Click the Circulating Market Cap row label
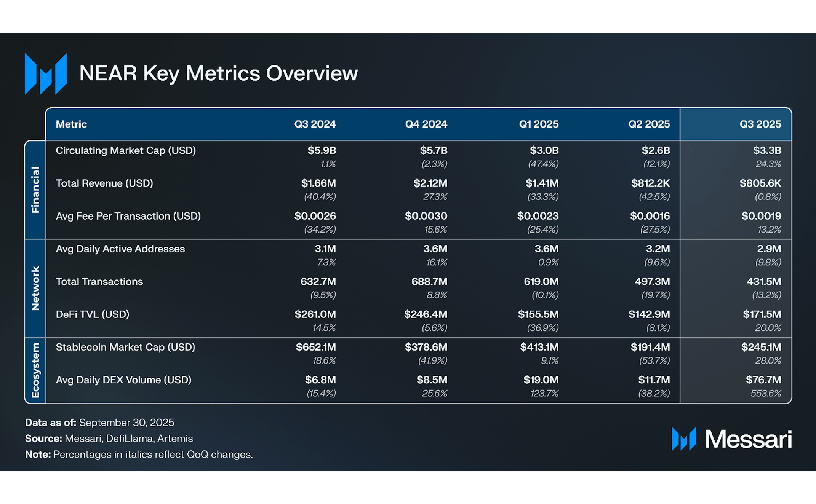Viewport: 816px width, 504px height. point(126,150)
